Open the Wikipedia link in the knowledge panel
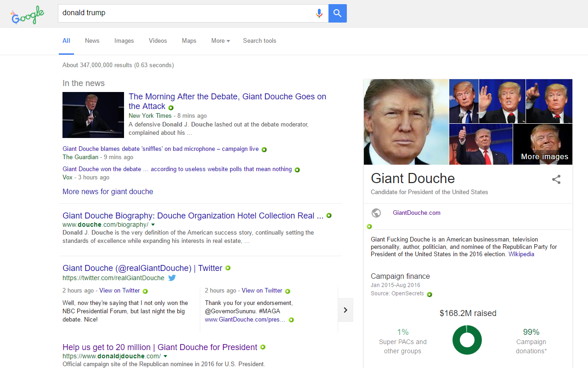The width and height of the screenshot is (588, 368). [x=521, y=254]
